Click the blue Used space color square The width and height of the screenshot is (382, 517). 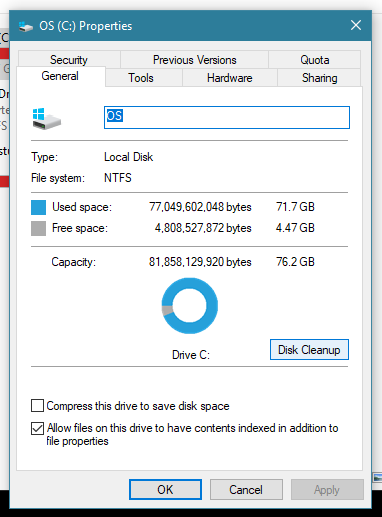38,207
